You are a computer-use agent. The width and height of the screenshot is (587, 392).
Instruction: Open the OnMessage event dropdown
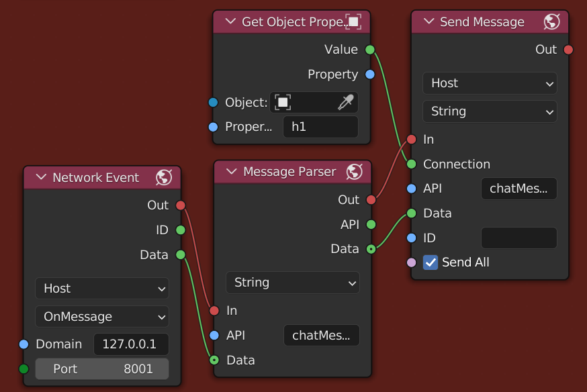pyautogui.click(x=101, y=316)
